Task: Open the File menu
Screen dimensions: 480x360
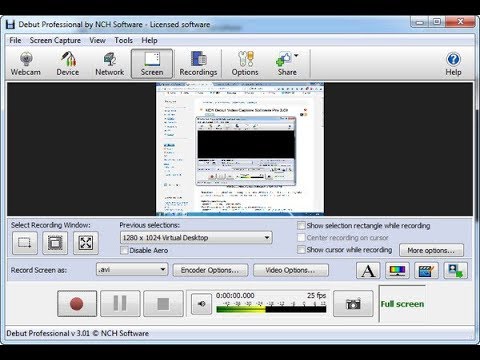Action: point(15,40)
